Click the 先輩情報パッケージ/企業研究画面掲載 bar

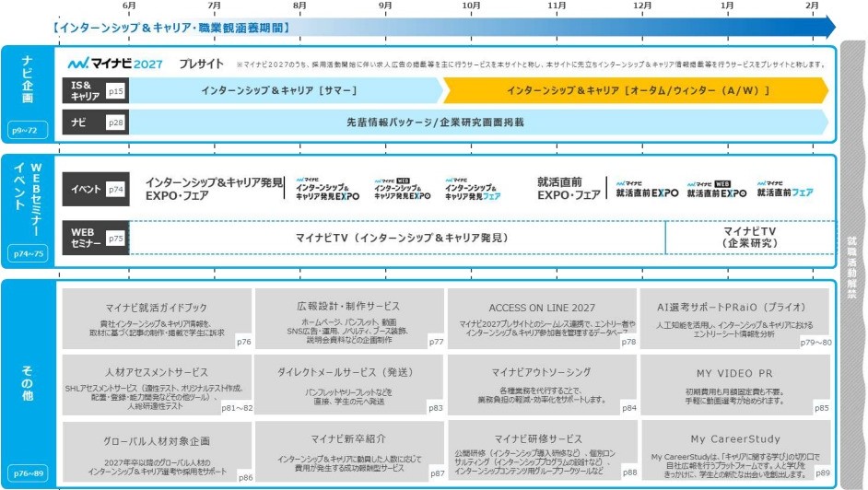pyautogui.click(x=479, y=122)
